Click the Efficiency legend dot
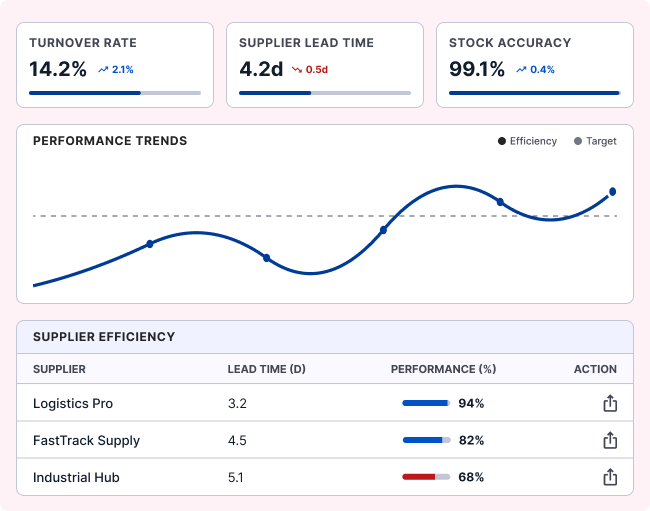The width and height of the screenshot is (650, 511). pyautogui.click(x=502, y=141)
